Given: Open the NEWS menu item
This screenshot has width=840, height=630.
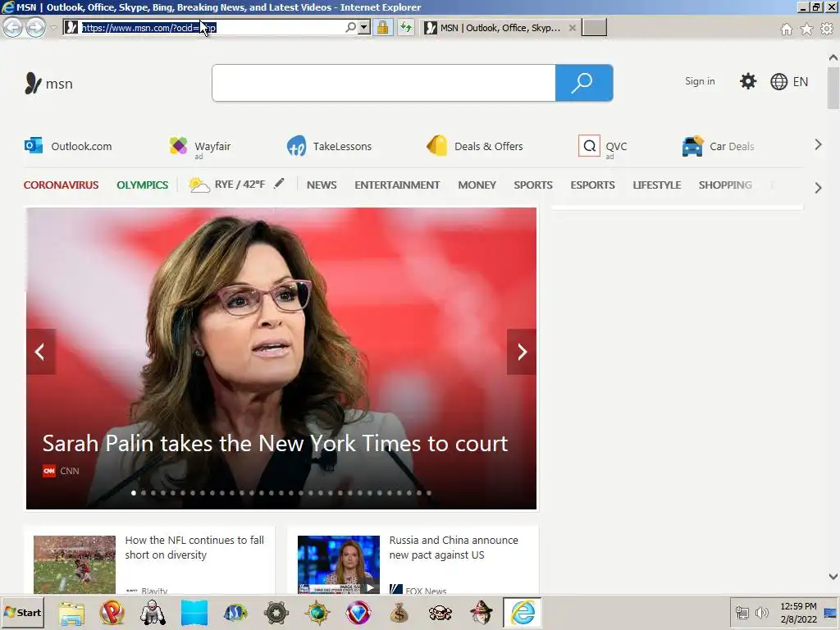Looking at the screenshot, I should (322, 185).
